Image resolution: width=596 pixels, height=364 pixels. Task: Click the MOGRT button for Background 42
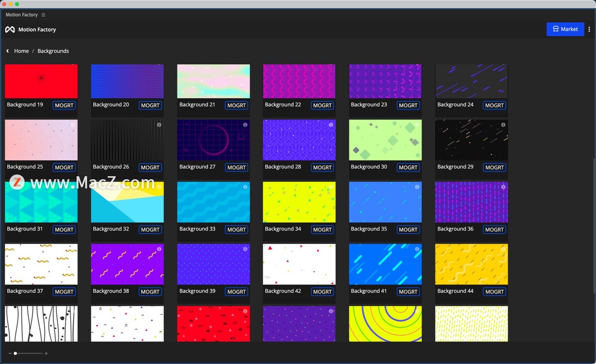pyautogui.click(x=322, y=292)
